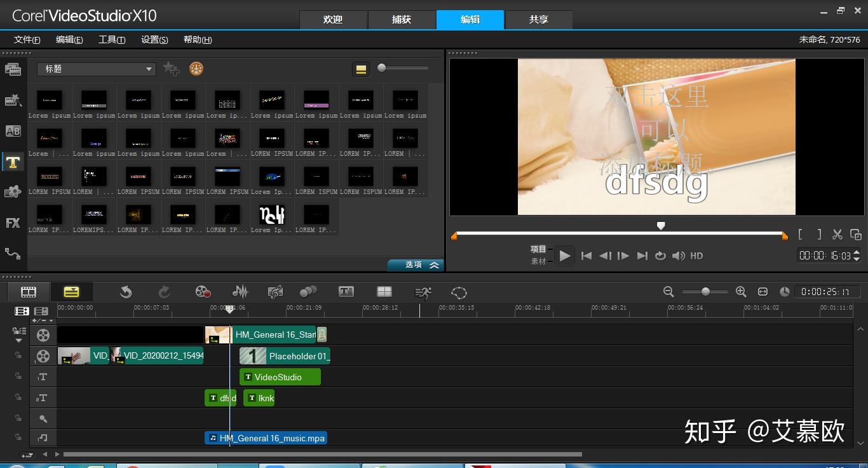Image resolution: width=868 pixels, height=468 pixels.
Task: Play the project preview
Action: tap(564, 256)
